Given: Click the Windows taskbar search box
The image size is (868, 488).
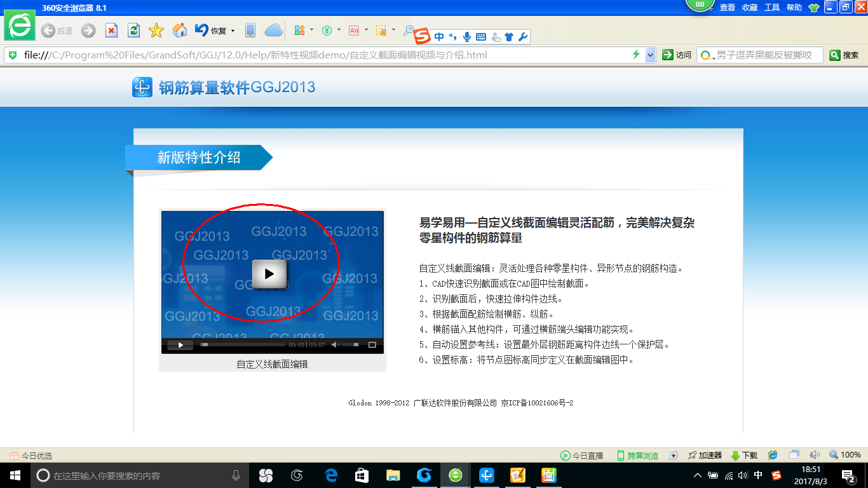Looking at the screenshot, I should 140,475.
